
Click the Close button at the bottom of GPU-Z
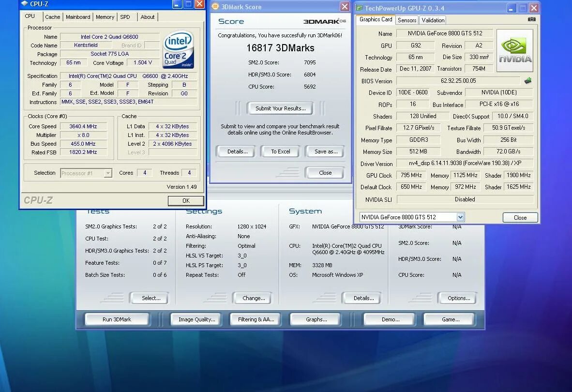click(x=520, y=217)
